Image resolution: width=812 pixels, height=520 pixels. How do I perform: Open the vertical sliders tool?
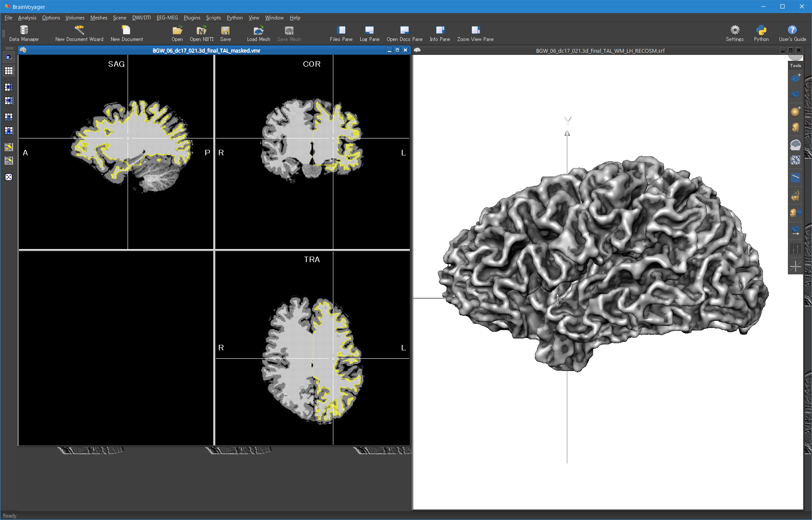pos(796,249)
